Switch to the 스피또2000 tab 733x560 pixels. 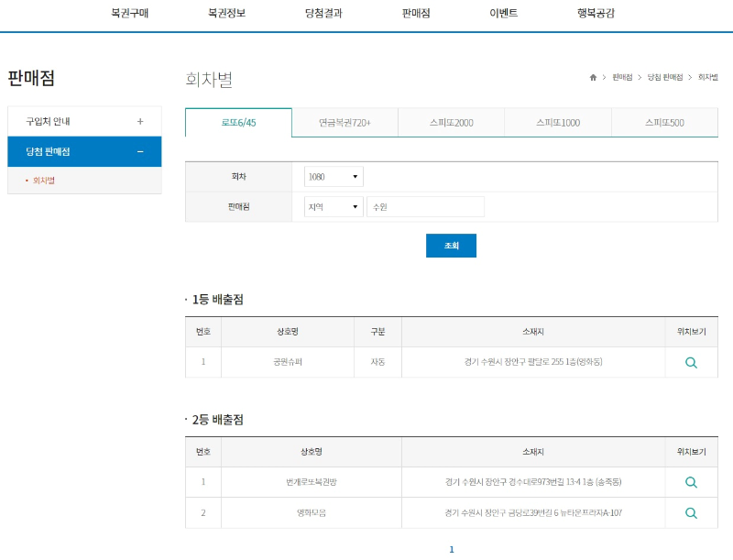451,121
